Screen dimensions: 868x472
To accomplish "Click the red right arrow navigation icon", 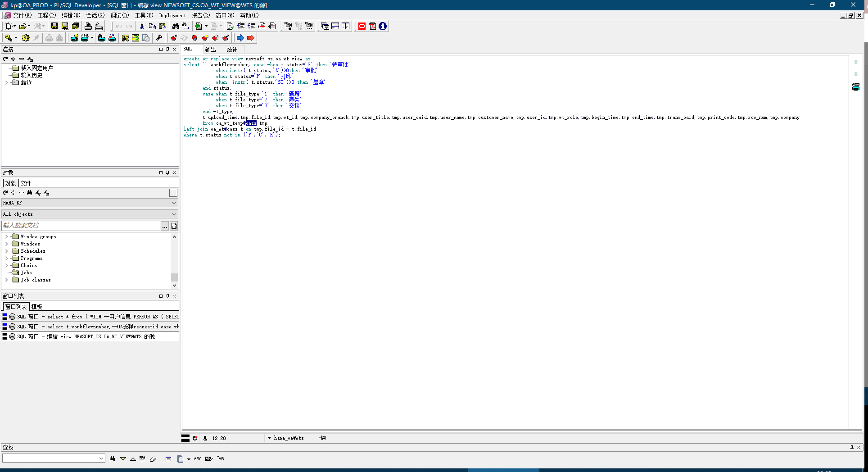I will click(251, 38).
